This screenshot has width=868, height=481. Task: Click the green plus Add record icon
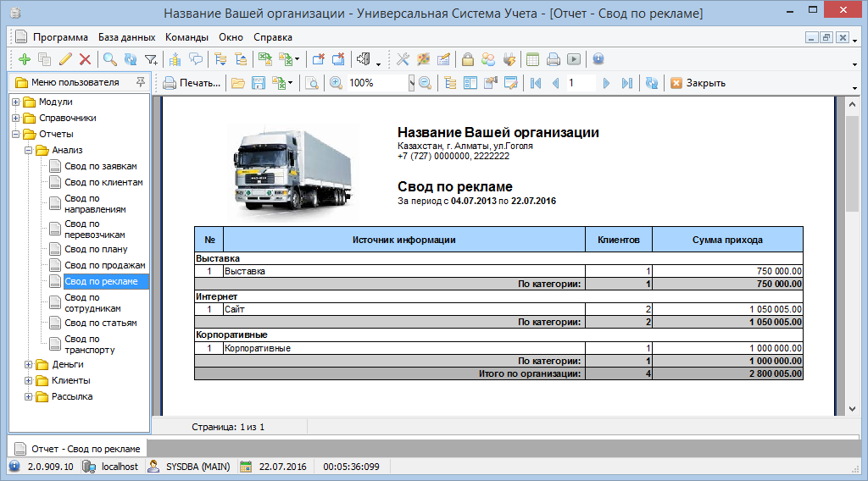click(24, 59)
